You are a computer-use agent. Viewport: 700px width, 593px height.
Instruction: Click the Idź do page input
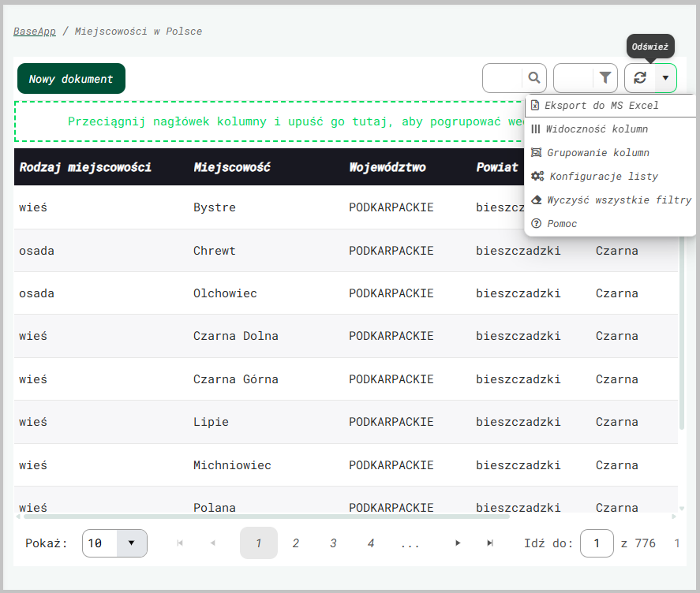(597, 543)
